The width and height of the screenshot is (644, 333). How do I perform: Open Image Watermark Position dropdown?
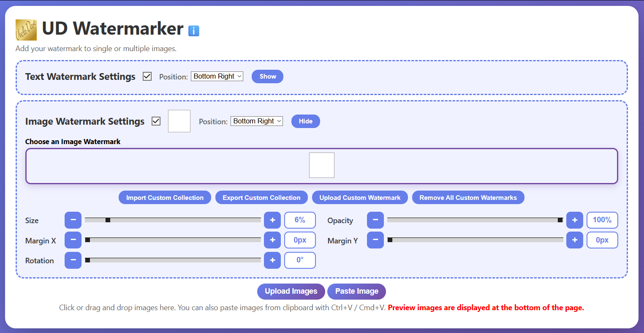coord(257,121)
